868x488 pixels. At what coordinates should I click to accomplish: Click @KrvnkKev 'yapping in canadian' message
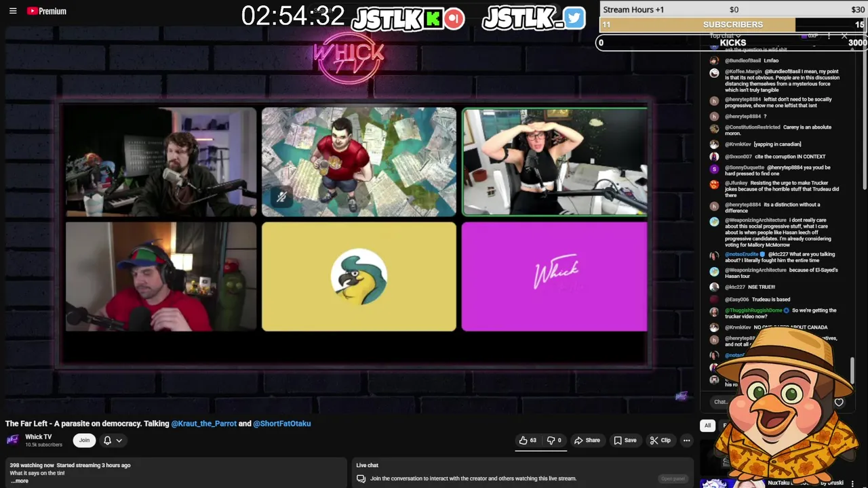tap(777, 144)
